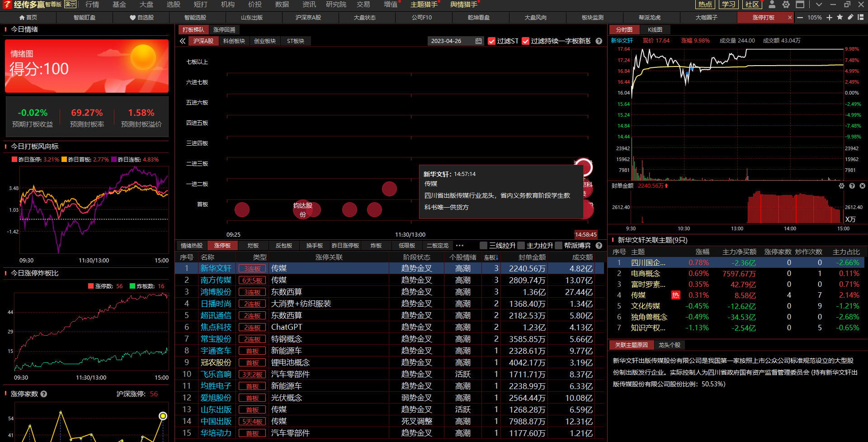Open the panel layout icon after the pencil
This screenshot has height=442, width=868.
861,17
